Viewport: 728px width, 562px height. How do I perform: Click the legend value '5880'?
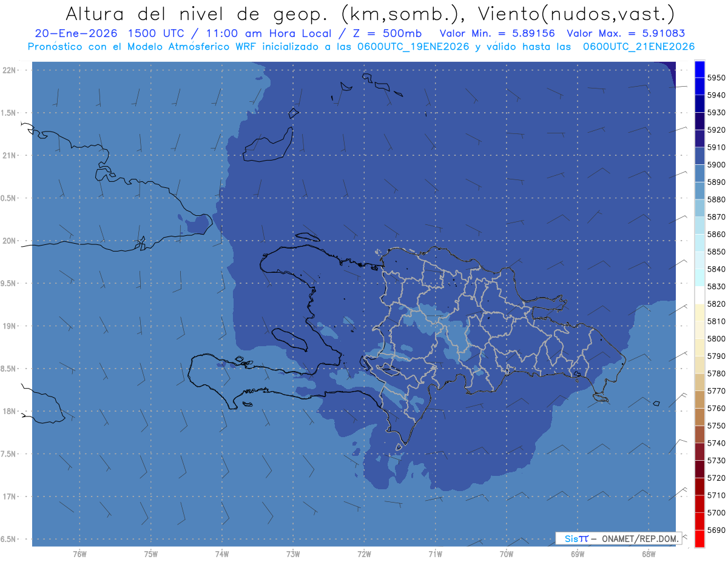(x=716, y=199)
